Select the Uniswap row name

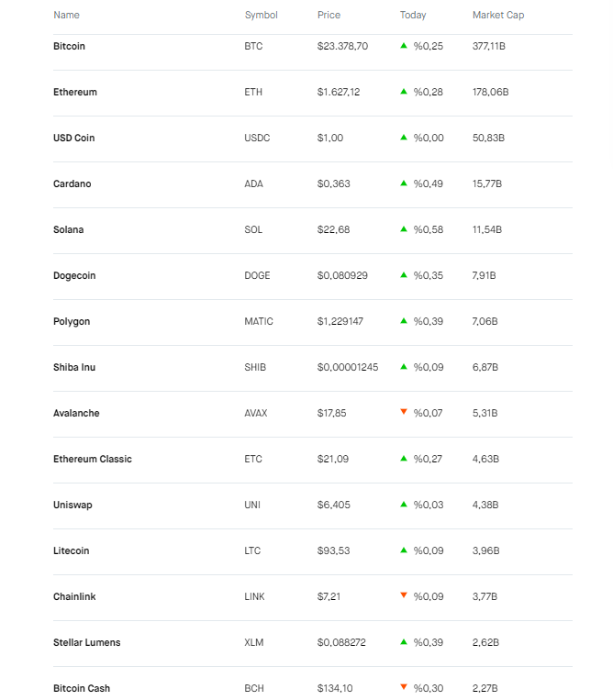(72, 505)
